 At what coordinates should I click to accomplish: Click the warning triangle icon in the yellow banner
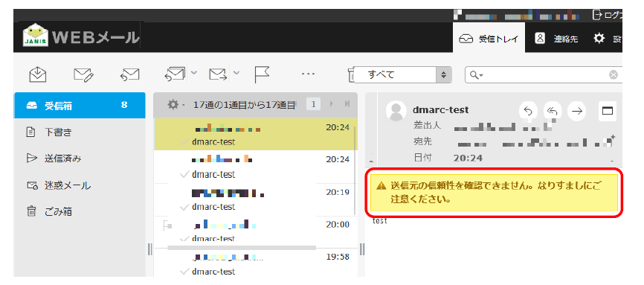click(x=381, y=186)
